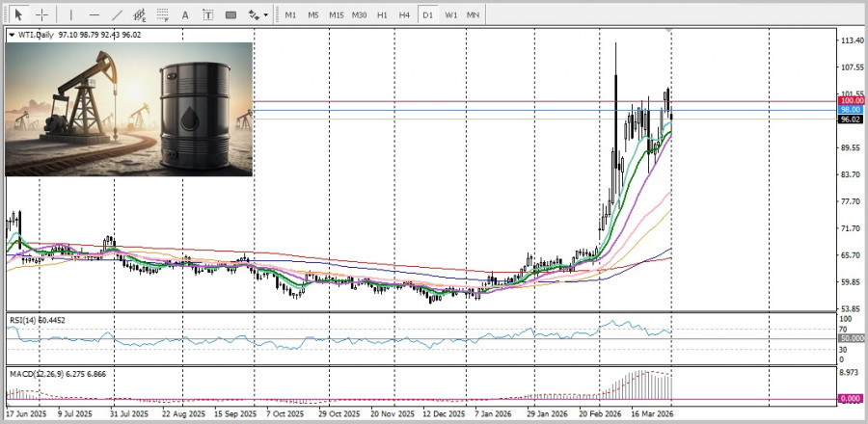Select the arrow cursor tool
Viewport: 868px width, 424px height.
(x=18, y=15)
